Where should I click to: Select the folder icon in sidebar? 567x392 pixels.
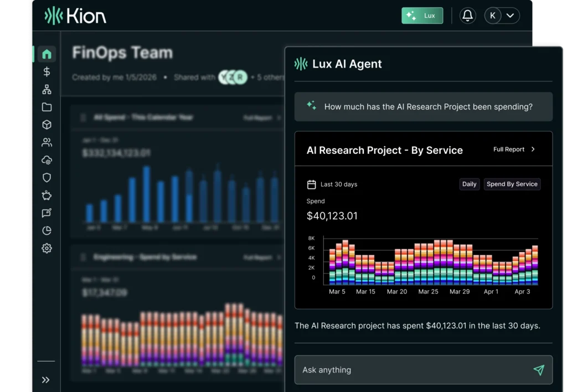(x=47, y=107)
